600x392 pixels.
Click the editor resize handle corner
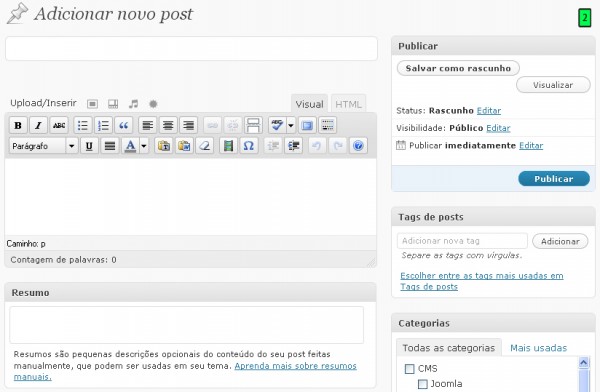pyautogui.click(x=371, y=262)
